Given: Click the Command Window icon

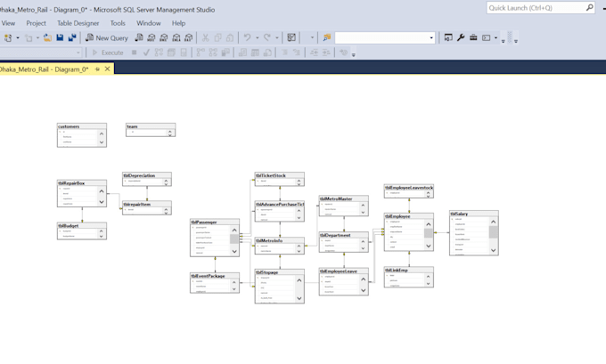Looking at the screenshot, I should (487, 37).
